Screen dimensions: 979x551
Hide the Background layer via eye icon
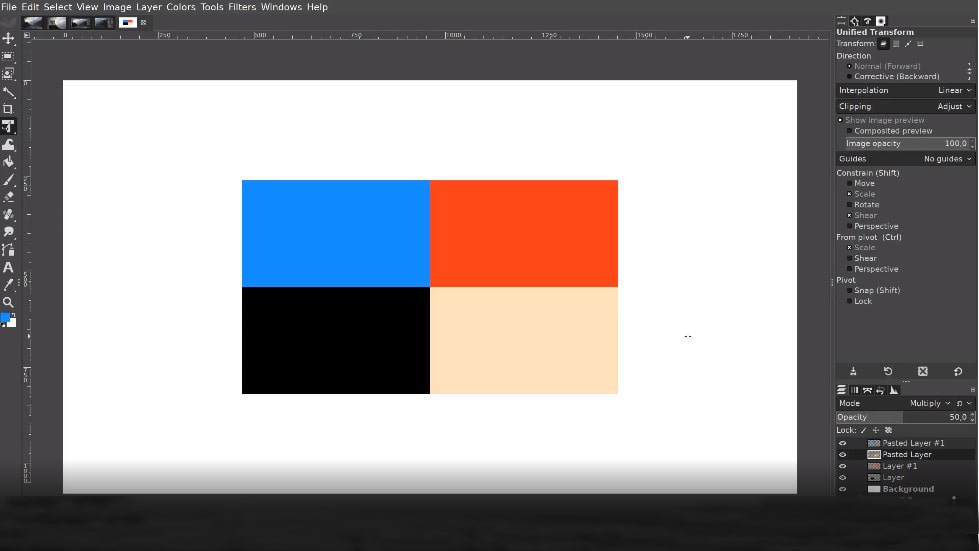pyautogui.click(x=842, y=489)
